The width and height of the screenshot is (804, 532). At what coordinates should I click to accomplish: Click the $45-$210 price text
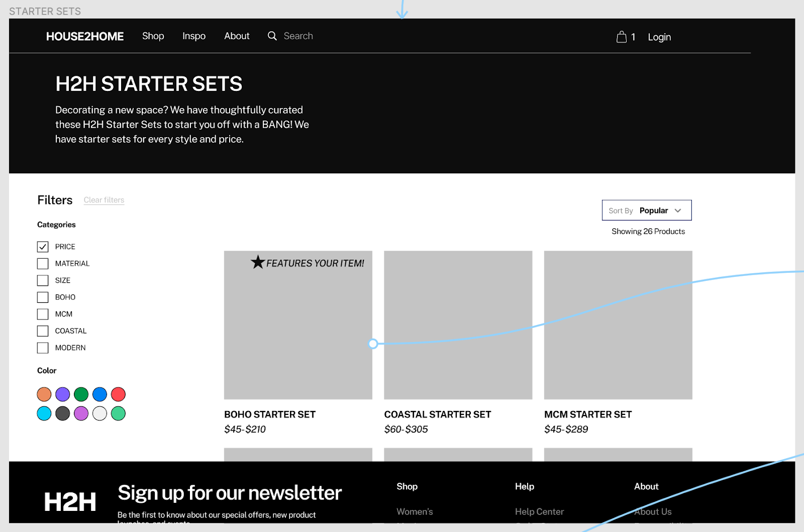click(x=245, y=430)
